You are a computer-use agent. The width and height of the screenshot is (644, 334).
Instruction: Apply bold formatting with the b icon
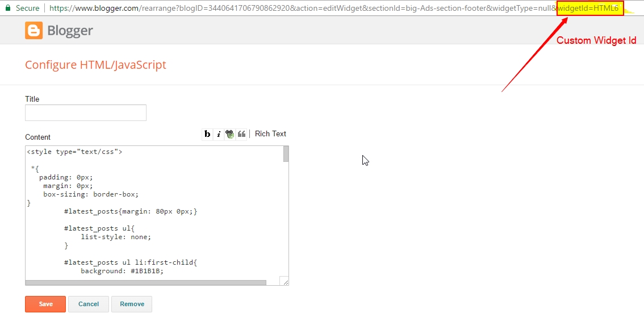(207, 133)
